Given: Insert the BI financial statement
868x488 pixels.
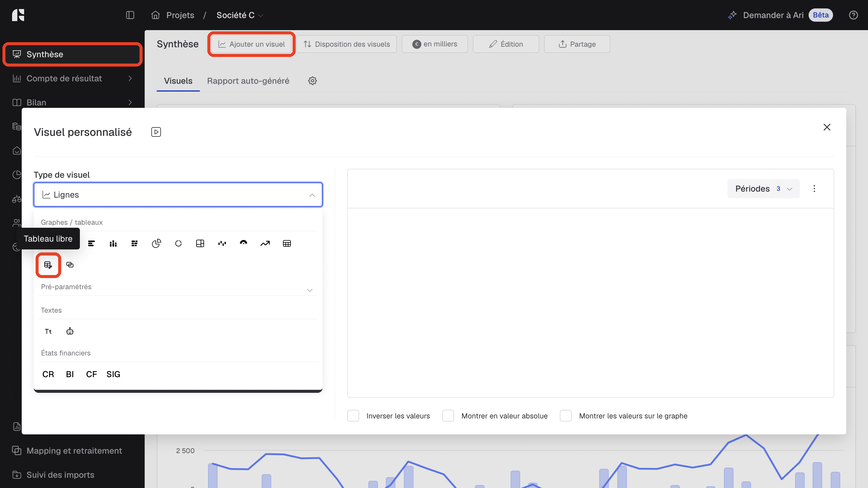Looking at the screenshot, I should pos(70,374).
